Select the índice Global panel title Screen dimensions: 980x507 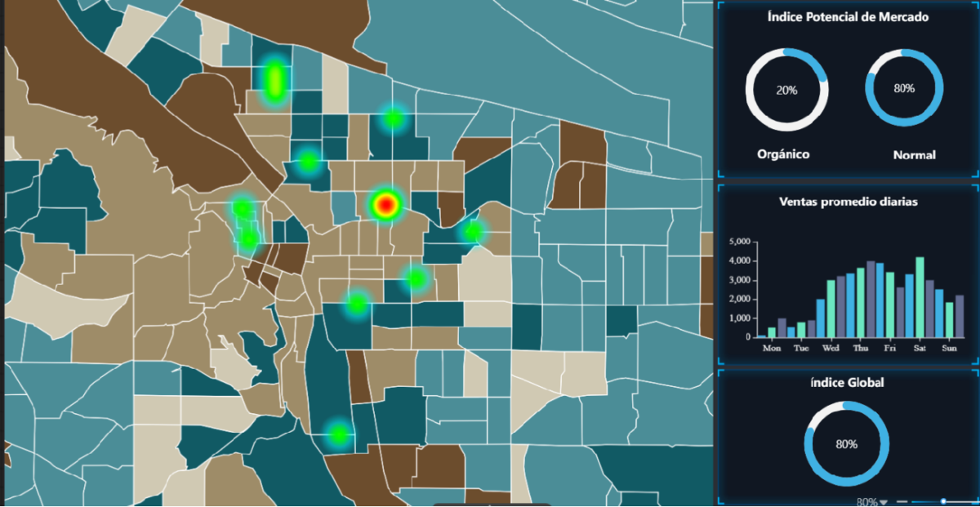(x=847, y=383)
